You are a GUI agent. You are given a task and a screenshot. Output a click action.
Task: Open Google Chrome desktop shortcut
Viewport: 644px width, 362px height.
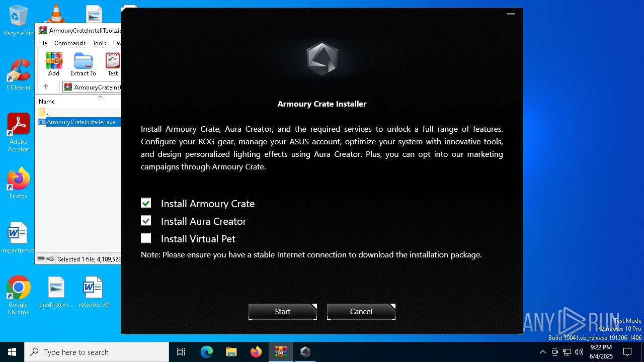point(19,296)
